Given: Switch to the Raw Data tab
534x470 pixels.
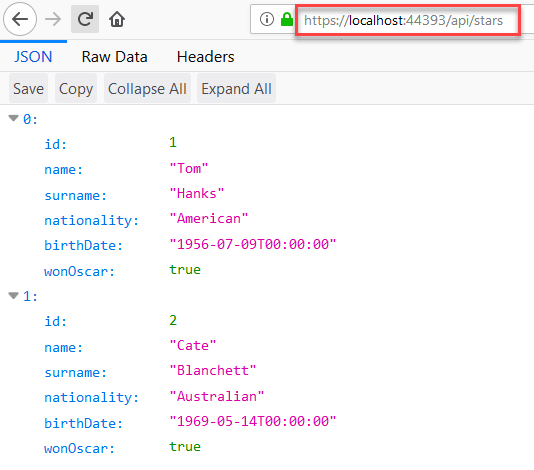Looking at the screenshot, I should [114, 57].
